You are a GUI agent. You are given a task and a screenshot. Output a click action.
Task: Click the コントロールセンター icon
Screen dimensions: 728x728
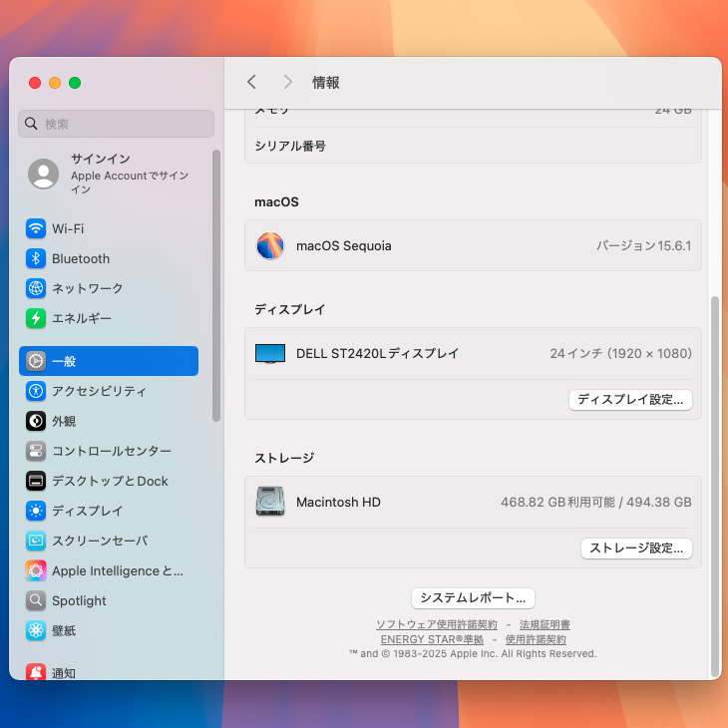pyautogui.click(x=36, y=451)
